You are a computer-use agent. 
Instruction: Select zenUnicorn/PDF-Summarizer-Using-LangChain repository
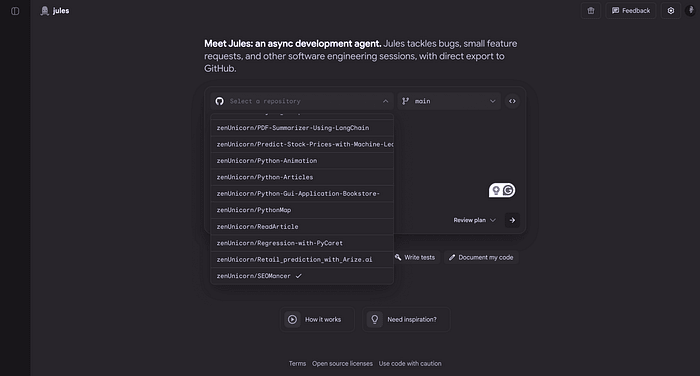coord(302,128)
